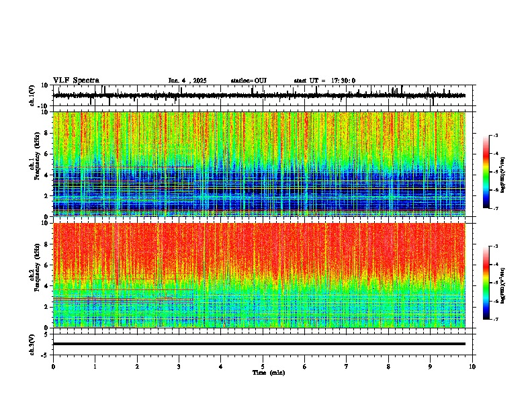Click the ch.1 voltage waveform trace
This screenshot has width=532, height=411.
(x=259, y=95)
